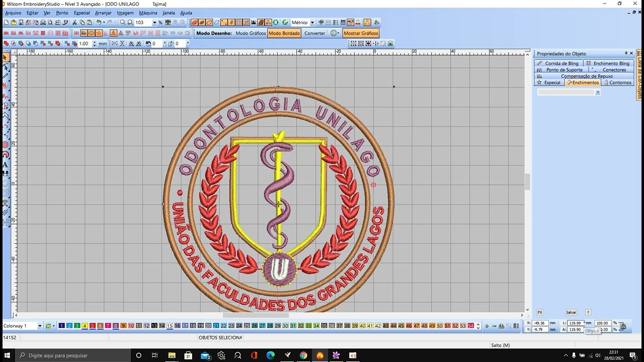Click the add color plus icon in palette
644x362 pixels.
[487, 326]
